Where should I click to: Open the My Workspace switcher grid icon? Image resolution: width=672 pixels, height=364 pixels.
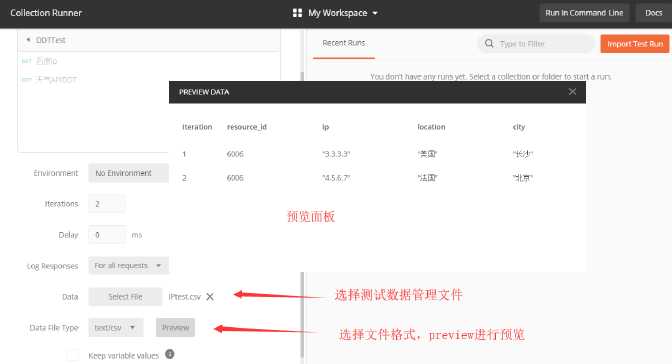pos(297,13)
